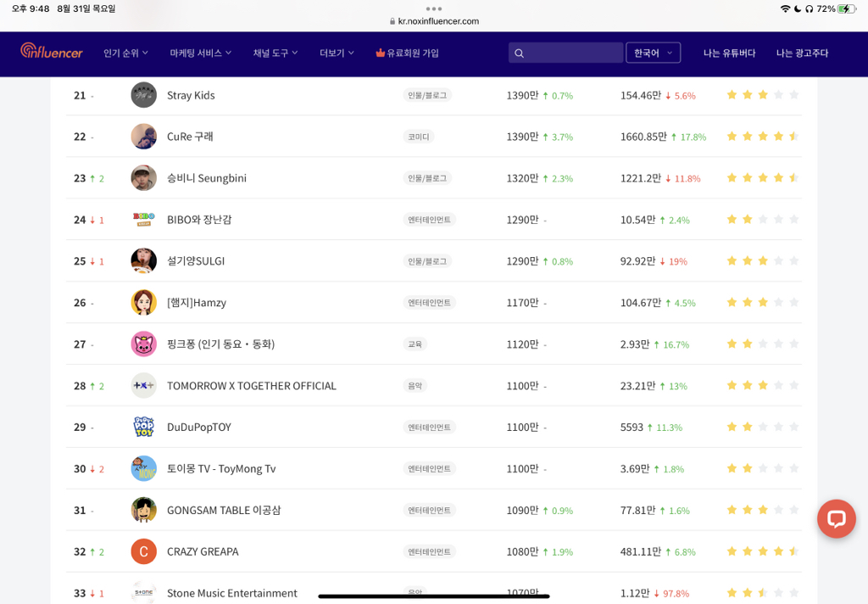This screenshot has height=604, width=868.
Task: Open Stray Kids channel name link
Action: pyautogui.click(x=191, y=95)
